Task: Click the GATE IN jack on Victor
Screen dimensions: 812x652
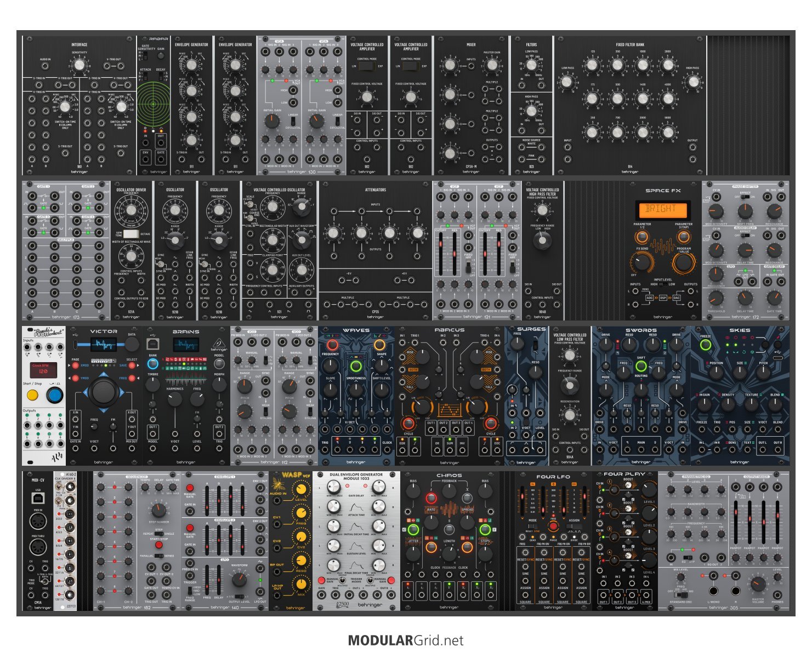Action: [75, 448]
